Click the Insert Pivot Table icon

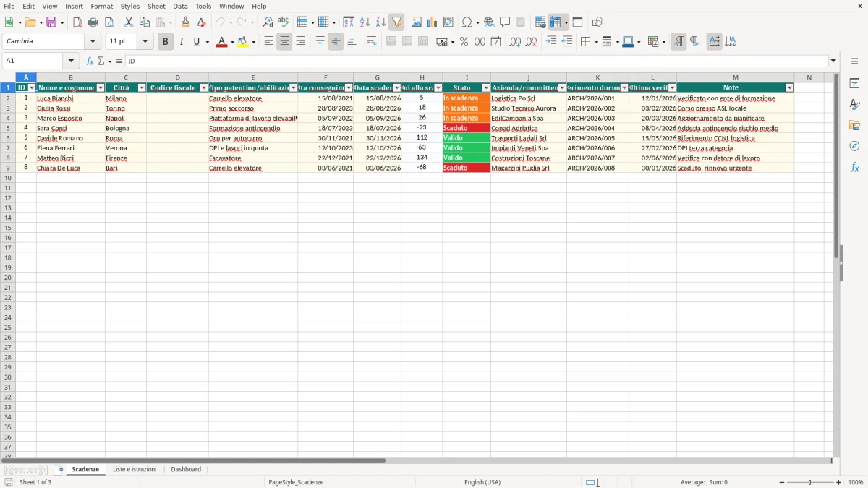pos(448,22)
